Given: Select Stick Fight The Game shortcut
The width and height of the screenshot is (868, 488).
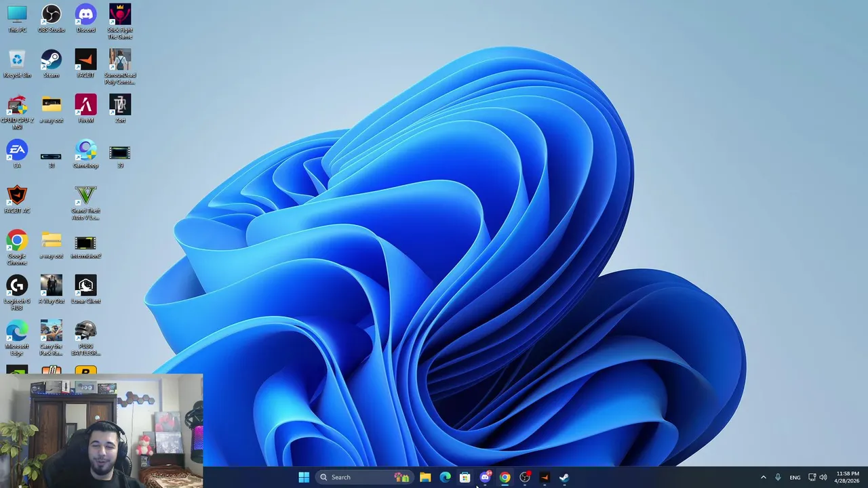Looking at the screenshot, I should [120, 22].
